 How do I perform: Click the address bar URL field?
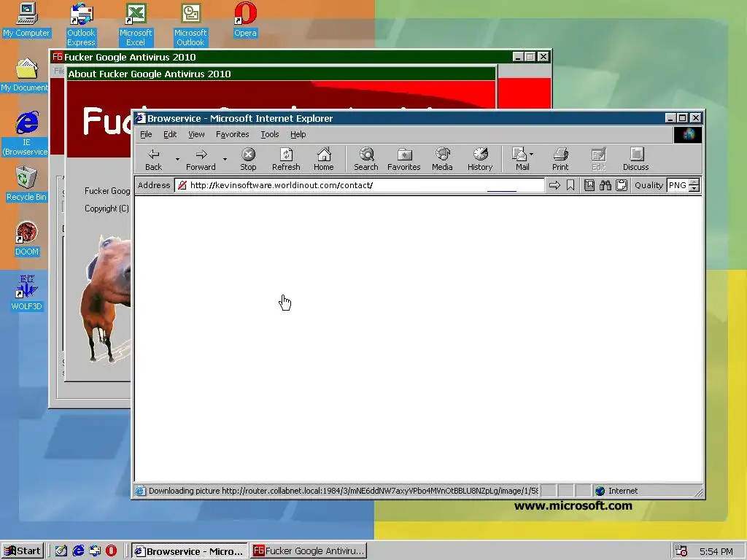tap(360, 185)
